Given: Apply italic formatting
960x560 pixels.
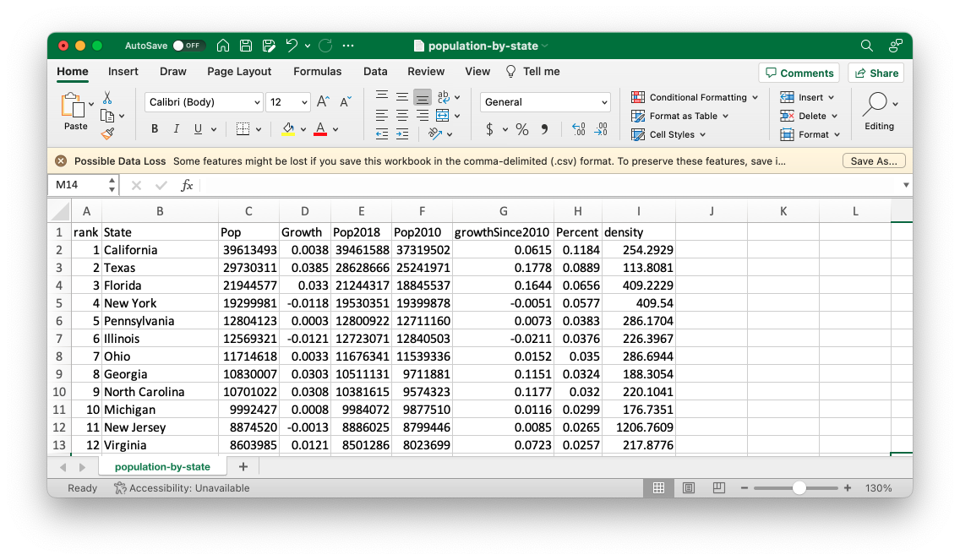Looking at the screenshot, I should coord(177,128).
